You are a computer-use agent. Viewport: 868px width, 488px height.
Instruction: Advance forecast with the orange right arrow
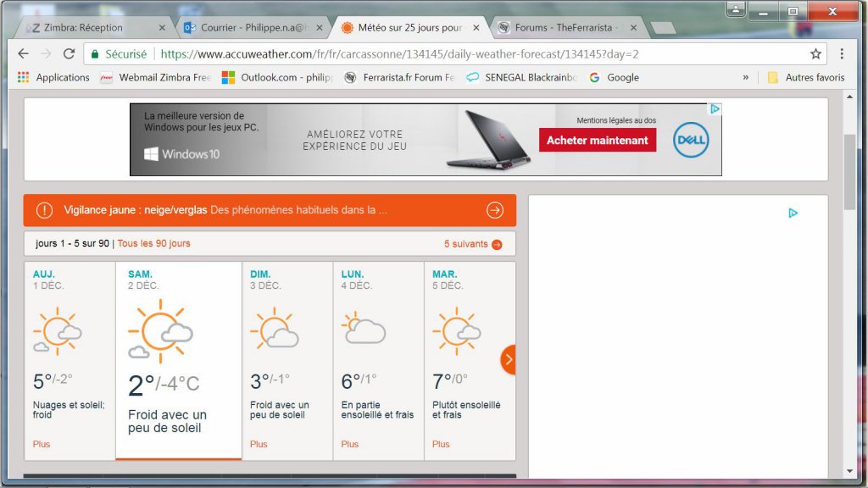[509, 359]
